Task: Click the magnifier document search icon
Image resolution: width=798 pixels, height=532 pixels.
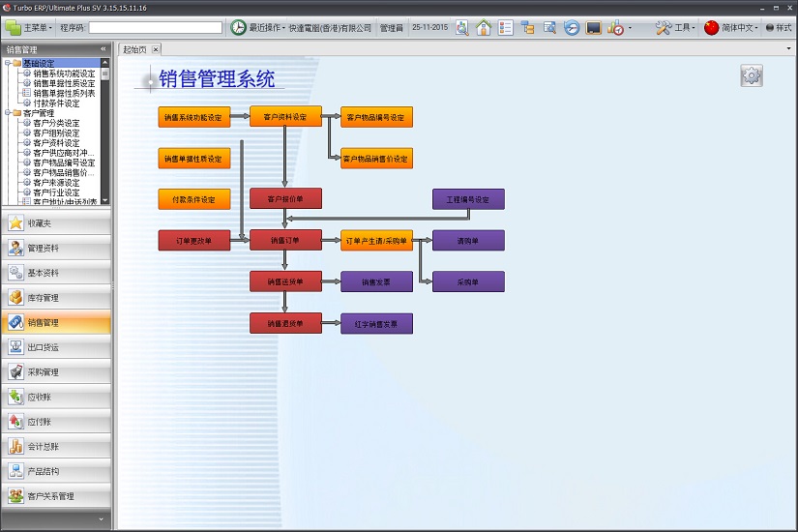Action: point(462,27)
